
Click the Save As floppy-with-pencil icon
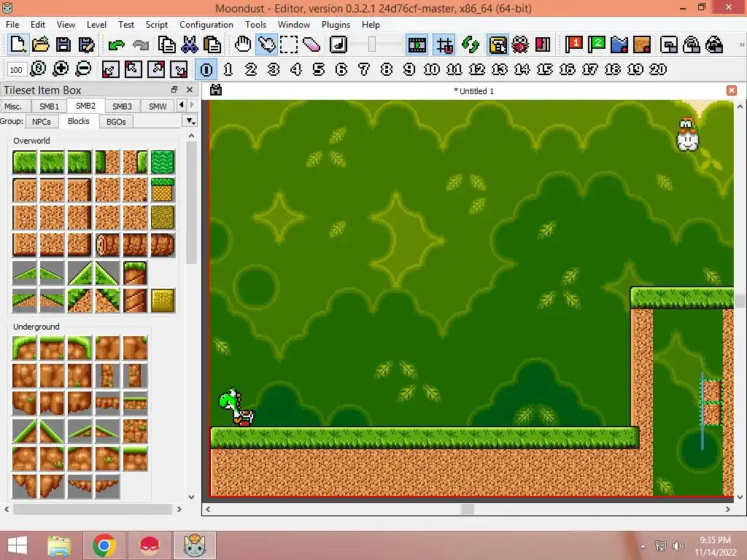pyautogui.click(x=86, y=44)
